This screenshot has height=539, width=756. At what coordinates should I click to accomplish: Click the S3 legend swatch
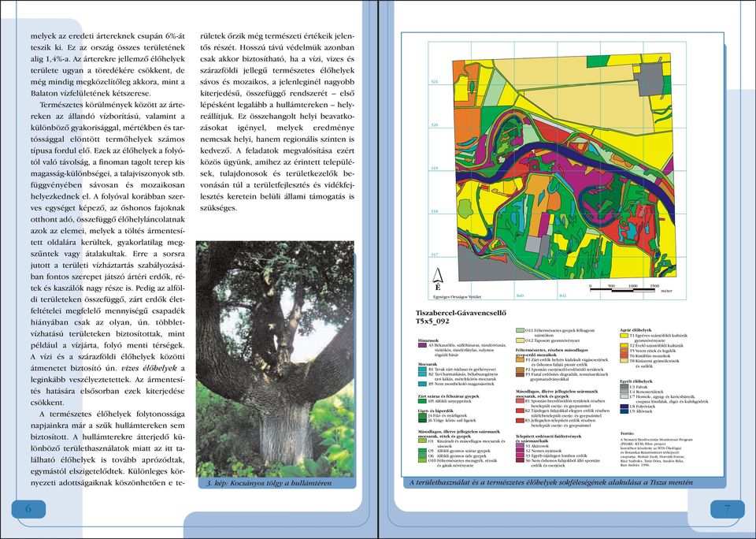(x=520, y=455)
